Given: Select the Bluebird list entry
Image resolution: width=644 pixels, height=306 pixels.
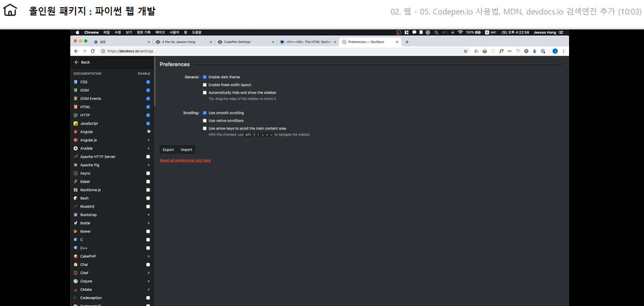Looking at the screenshot, I should click(112, 206).
